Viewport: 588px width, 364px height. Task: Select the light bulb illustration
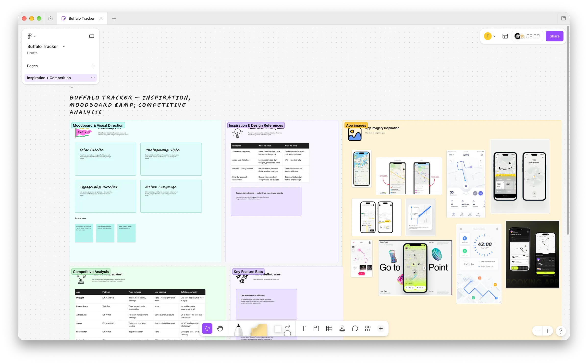(x=237, y=133)
